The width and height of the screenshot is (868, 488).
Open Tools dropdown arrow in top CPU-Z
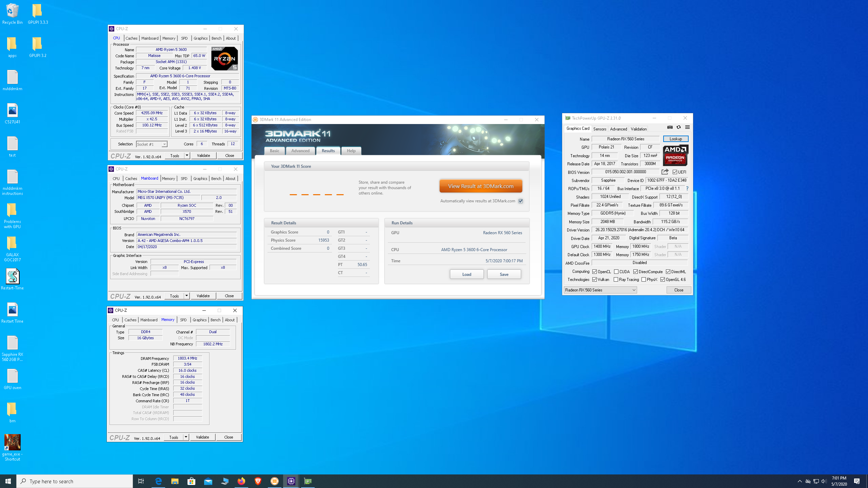187,156
